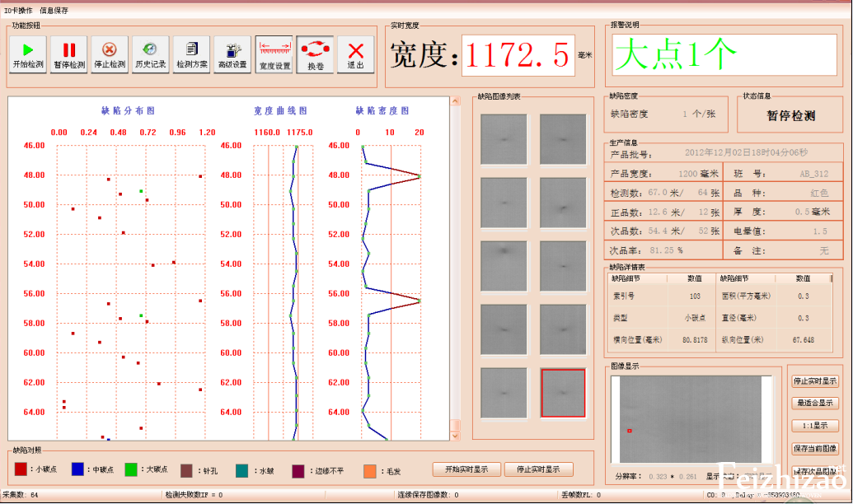Select the left thumbnail in the second row

point(504,203)
